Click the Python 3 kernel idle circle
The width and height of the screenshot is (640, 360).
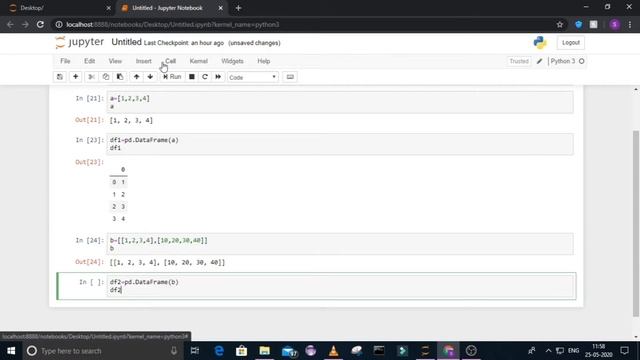[582, 61]
